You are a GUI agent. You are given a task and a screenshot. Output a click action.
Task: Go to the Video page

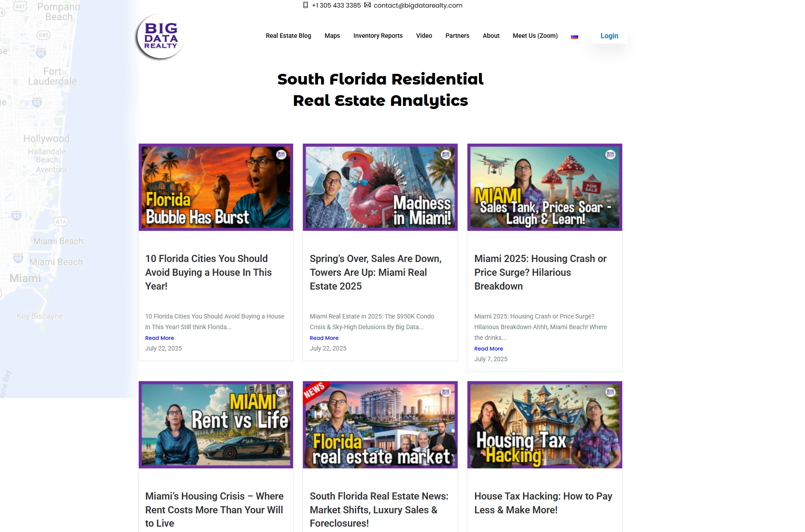point(424,36)
